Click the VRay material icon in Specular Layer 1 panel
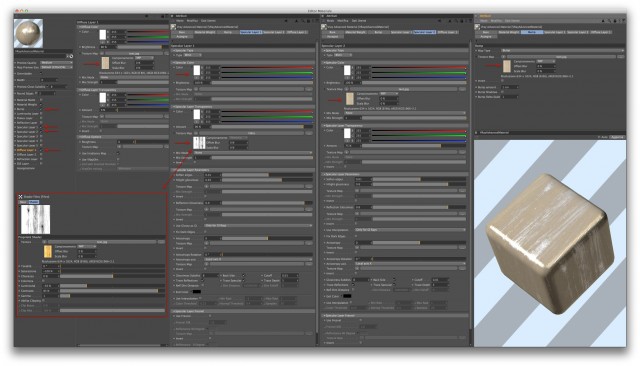This screenshot has height=366, width=640. [174, 27]
